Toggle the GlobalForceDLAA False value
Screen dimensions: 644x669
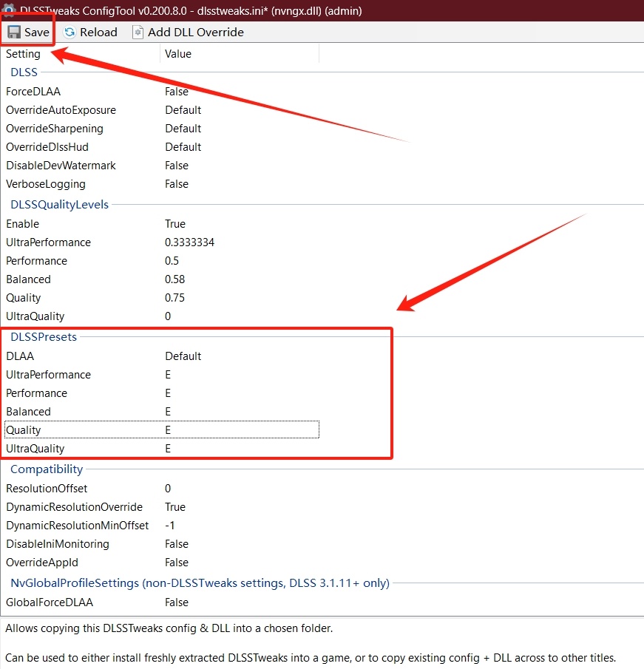point(177,602)
